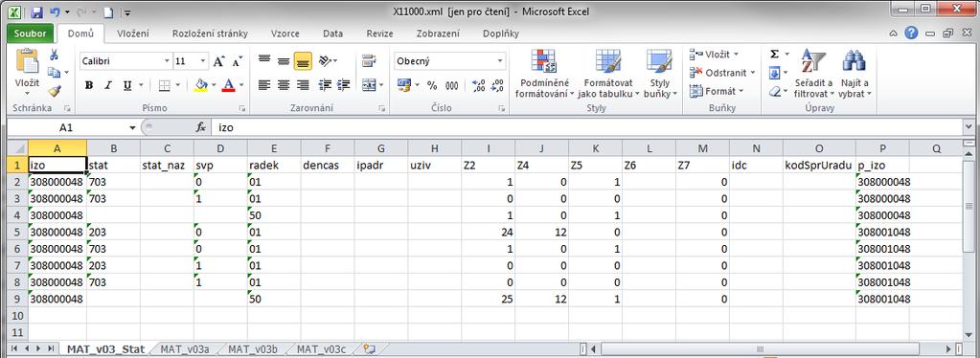Screen dimensions: 980x358
Task: Open the Calibri font name dropdown
Action: click(167, 61)
